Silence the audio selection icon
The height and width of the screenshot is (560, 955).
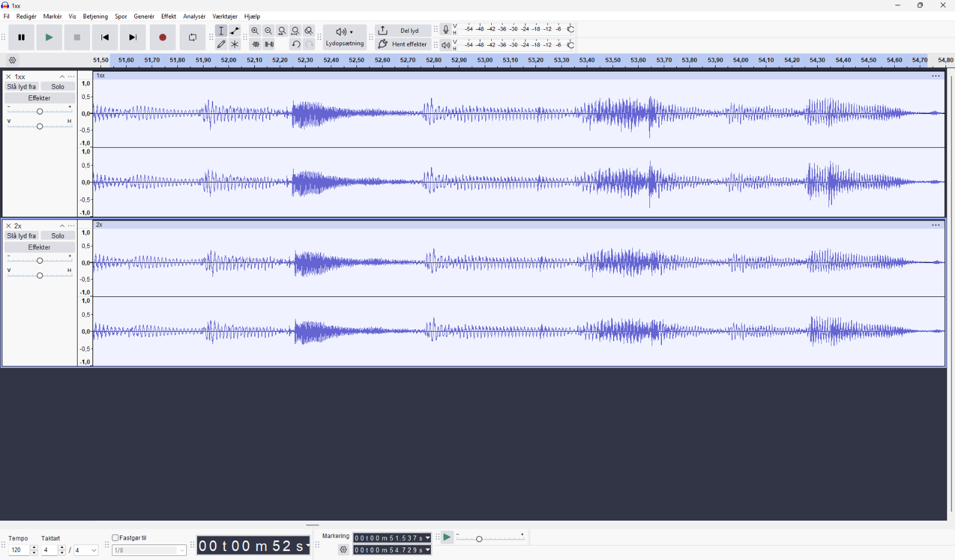pyautogui.click(x=269, y=44)
